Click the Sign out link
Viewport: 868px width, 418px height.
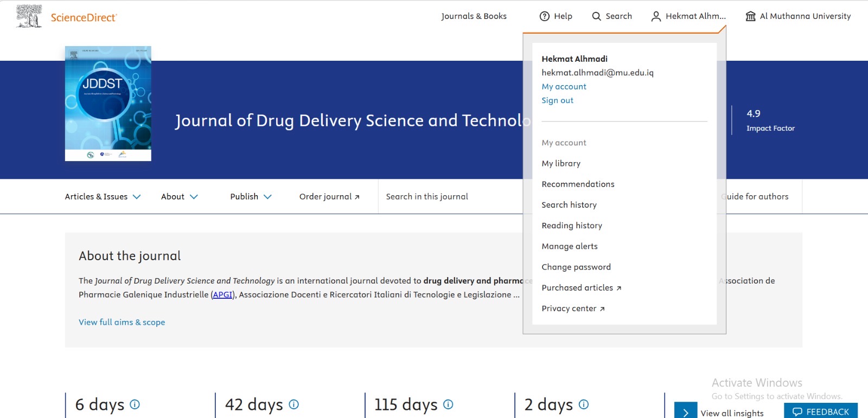(557, 100)
